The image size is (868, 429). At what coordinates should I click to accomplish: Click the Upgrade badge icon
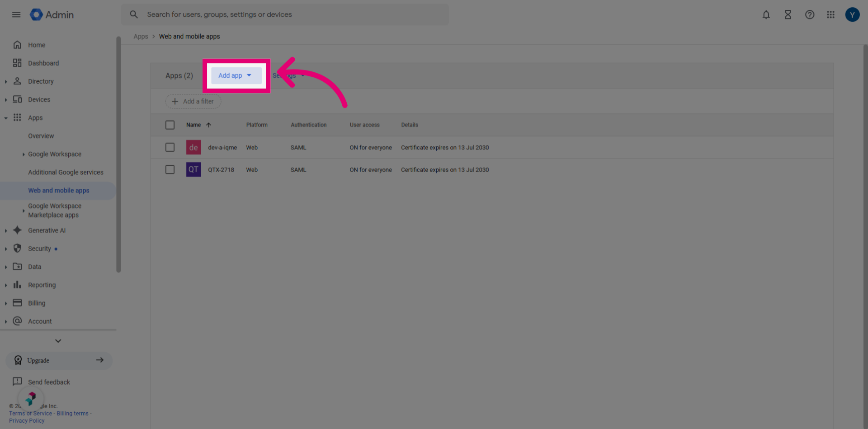(18, 360)
